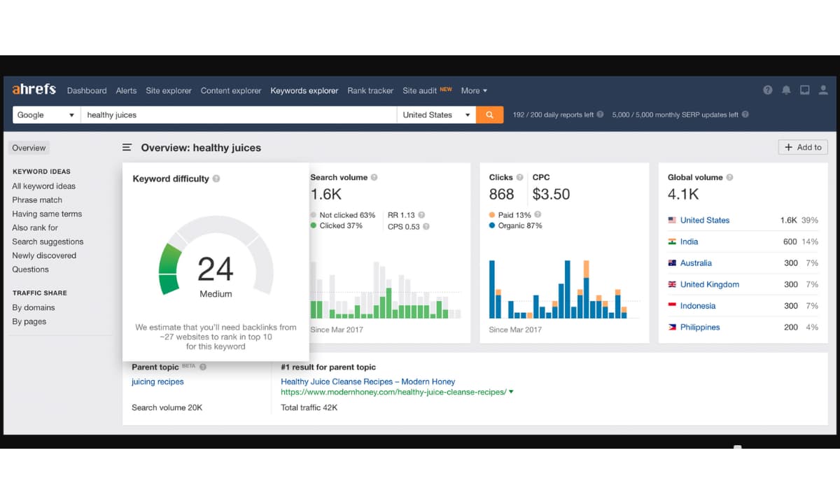Expand the modernhoney URL dropdown arrow
The width and height of the screenshot is (840, 504).
[x=511, y=392]
